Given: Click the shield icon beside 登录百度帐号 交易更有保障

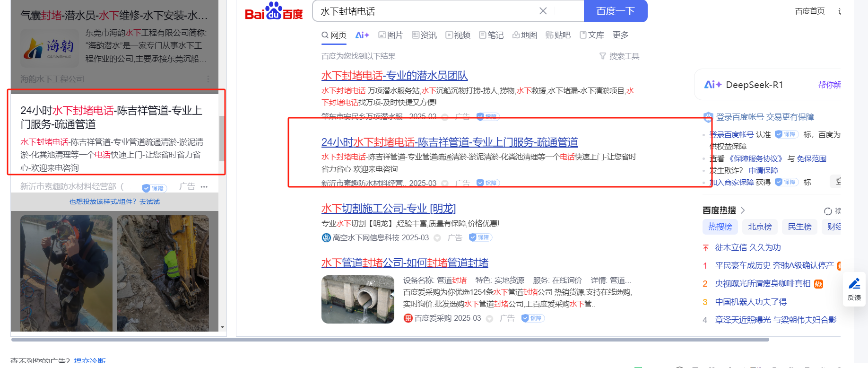Looking at the screenshot, I should coord(708,117).
